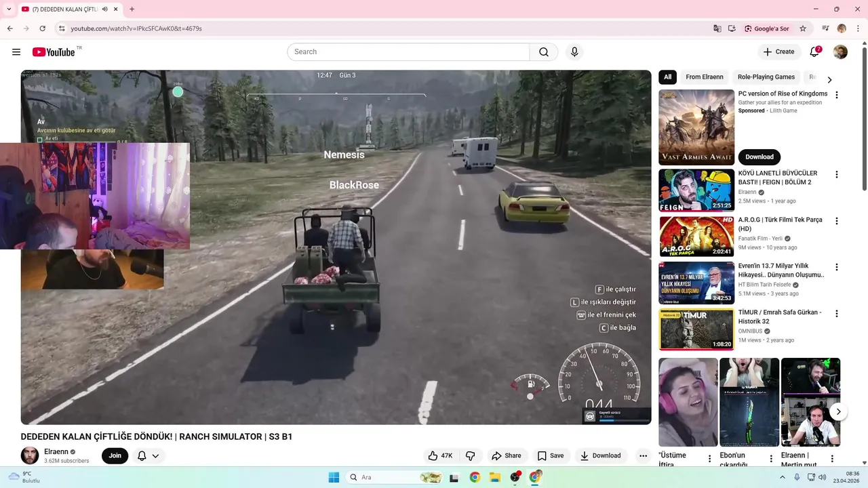This screenshot has height=488, width=868.
Task: Download Rise of Kingdoms ad
Action: click(759, 157)
